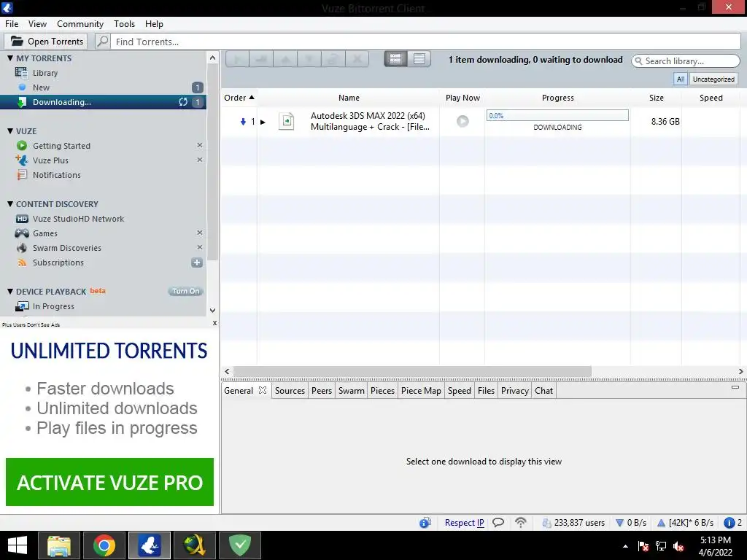Screen dimensions: 747x560
Task: Switch to the Chat tab
Action: (543, 391)
